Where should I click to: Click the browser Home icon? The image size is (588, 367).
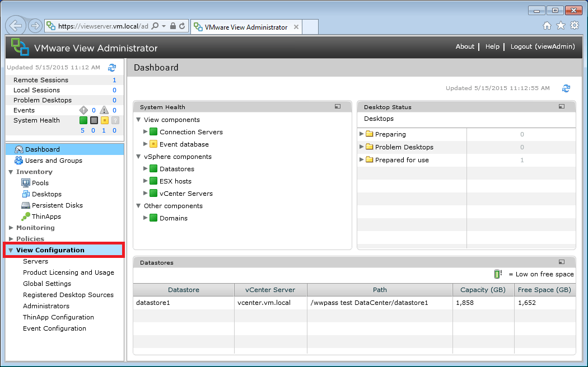click(x=548, y=25)
